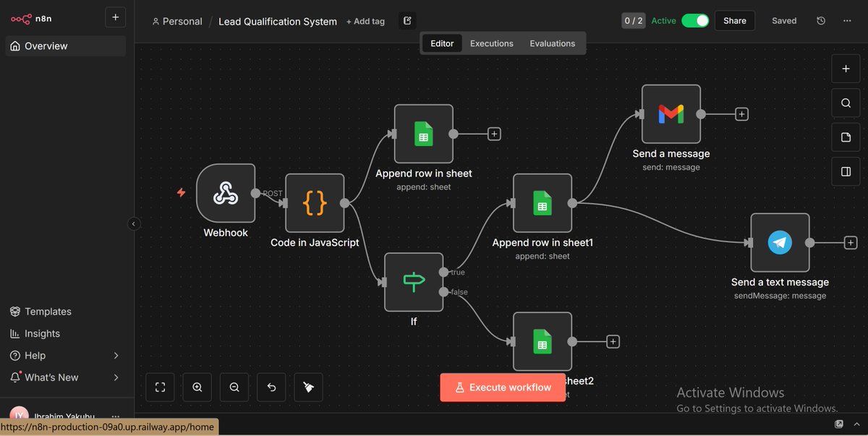Open the workflow options ellipsis menu
Image resolution: width=868 pixels, height=436 pixels.
846,21
